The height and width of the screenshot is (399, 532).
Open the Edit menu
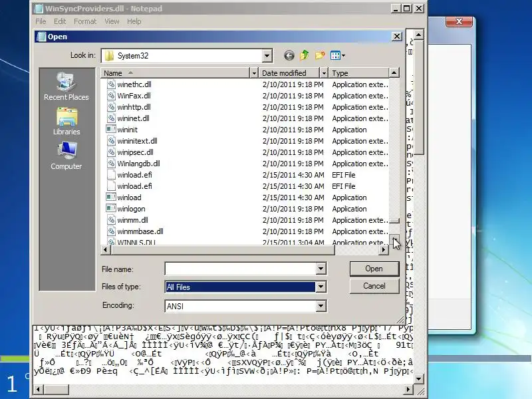[60, 21]
